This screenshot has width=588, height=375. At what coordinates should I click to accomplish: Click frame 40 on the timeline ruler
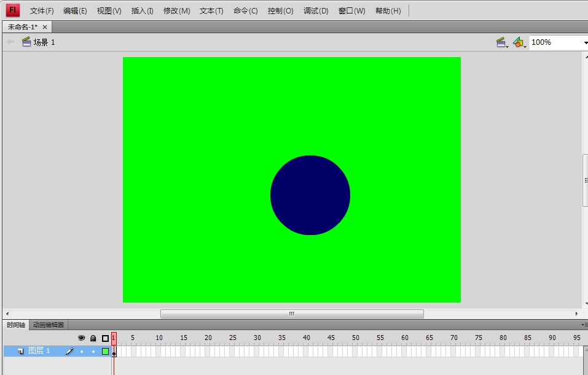pos(305,338)
